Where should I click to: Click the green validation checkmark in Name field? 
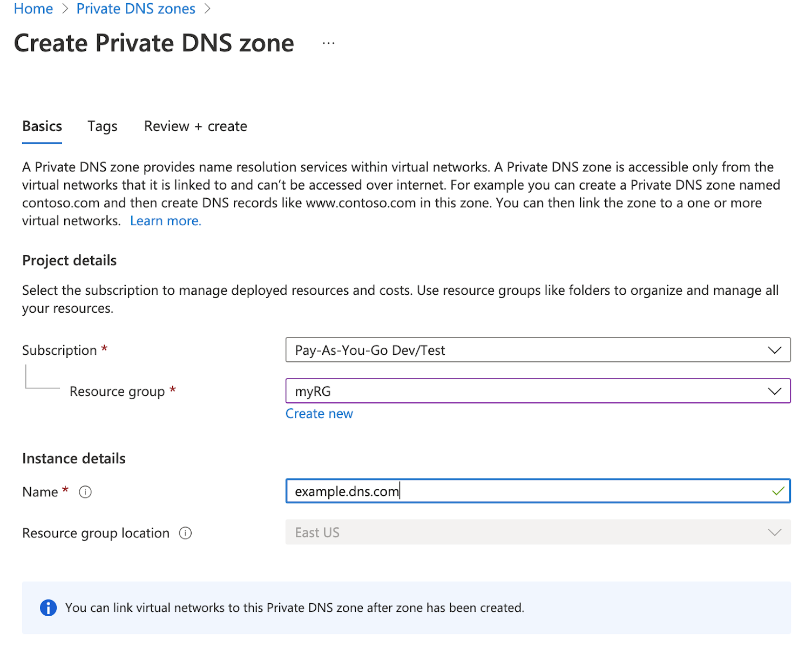777,490
